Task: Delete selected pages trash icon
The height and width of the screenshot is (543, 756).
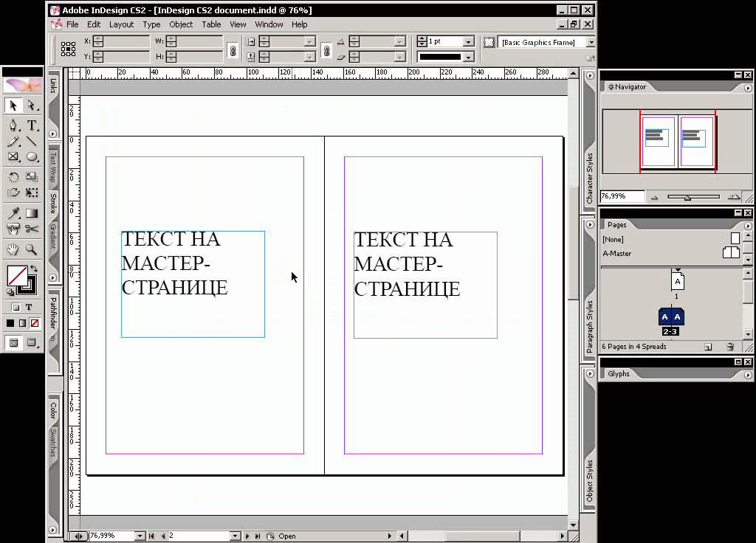Action: [x=730, y=347]
